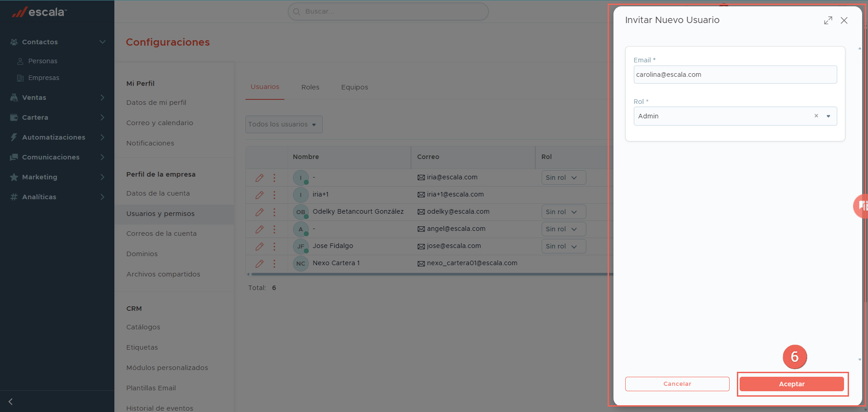868x412 pixels.
Task: Open Datos de la cuenta
Action: point(158,193)
